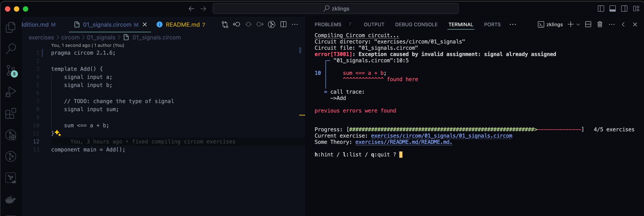644x216 pixels.
Task: Click the terminal progress bar
Action: (x=465, y=130)
